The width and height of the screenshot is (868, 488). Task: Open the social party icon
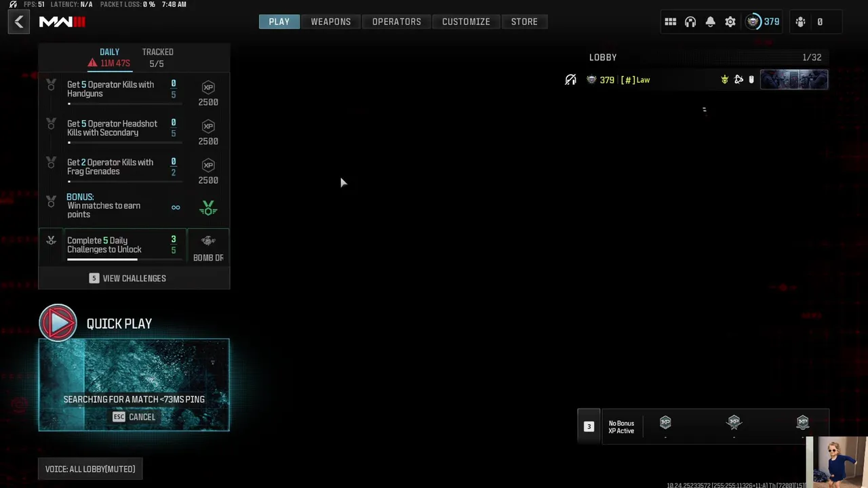click(801, 22)
